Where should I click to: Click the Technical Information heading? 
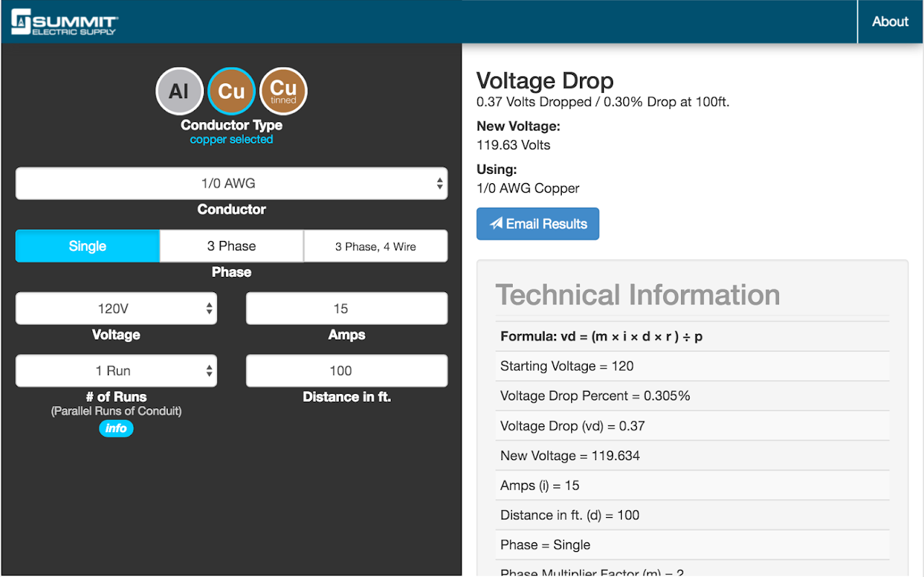tap(638, 295)
